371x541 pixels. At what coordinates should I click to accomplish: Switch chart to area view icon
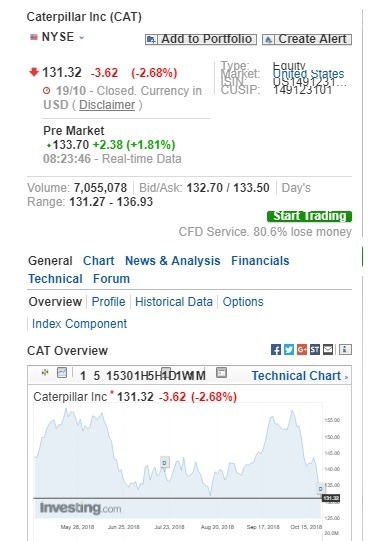click(62, 372)
